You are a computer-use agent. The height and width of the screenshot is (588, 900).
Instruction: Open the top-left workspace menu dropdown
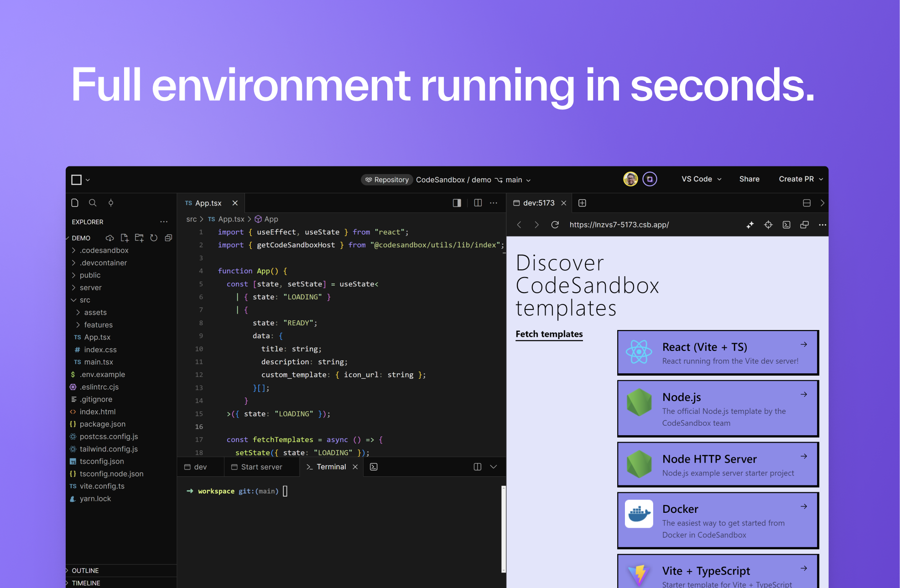point(81,180)
